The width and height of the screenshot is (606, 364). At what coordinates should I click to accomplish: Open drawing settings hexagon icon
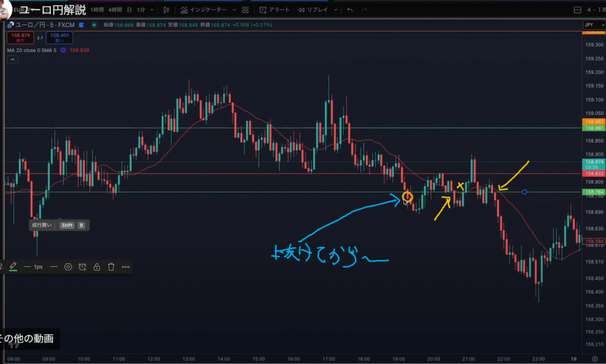(x=68, y=267)
